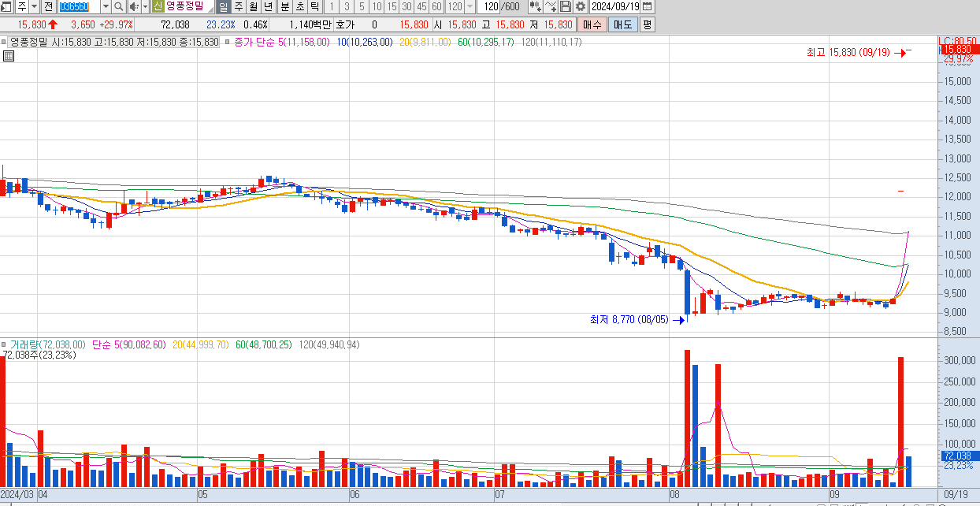Click the 전 button in toolbar

coord(48,6)
